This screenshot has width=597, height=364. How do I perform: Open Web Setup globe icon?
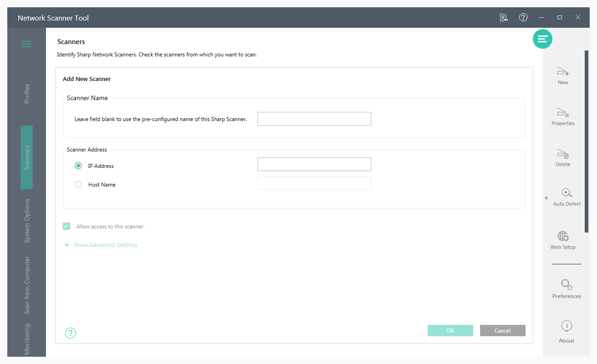(563, 236)
